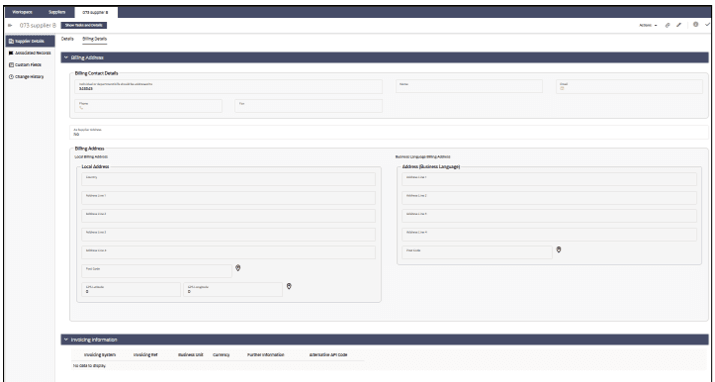Click Local Address Line 3 field

tap(228, 234)
